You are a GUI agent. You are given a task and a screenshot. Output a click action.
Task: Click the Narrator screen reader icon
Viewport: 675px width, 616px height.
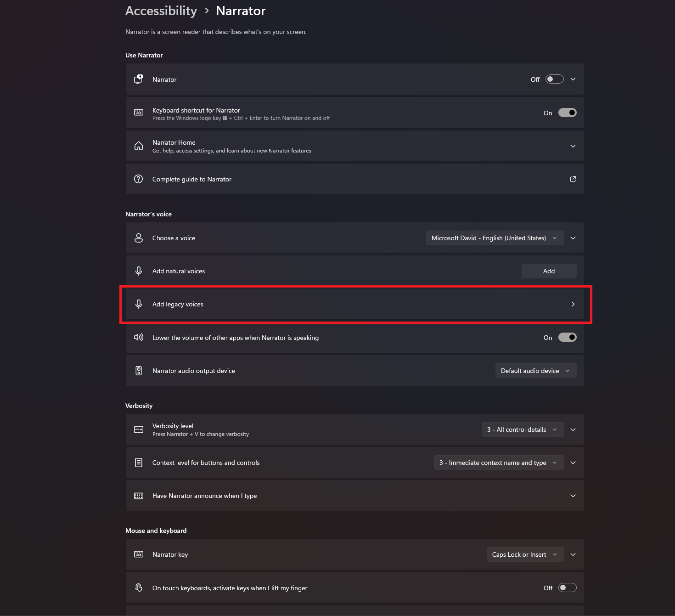[x=138, y=79]
